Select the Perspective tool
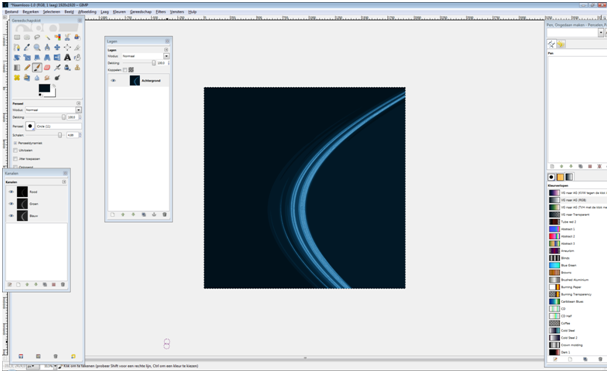Image resolution: width=609 pixels, height=373 pixels. 47,58
